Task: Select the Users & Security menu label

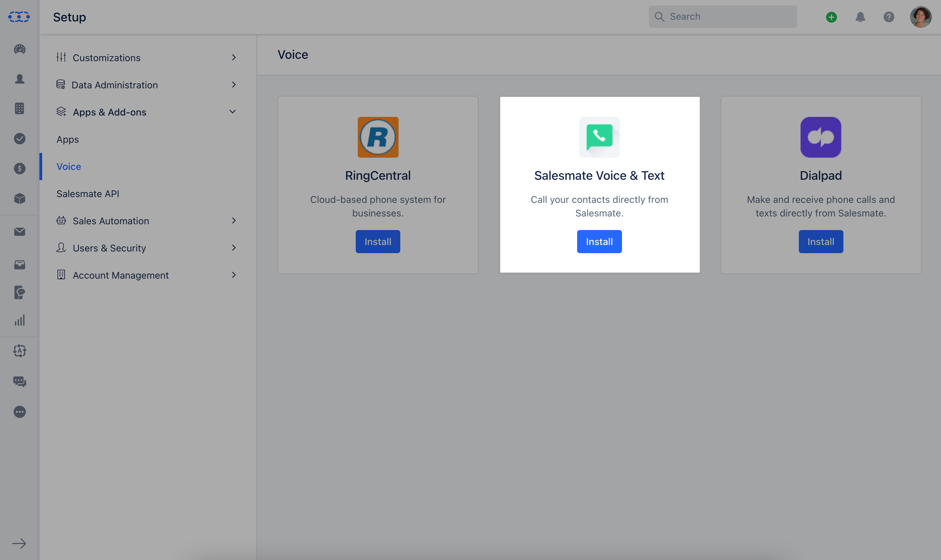Action: [x=109, y=248]
